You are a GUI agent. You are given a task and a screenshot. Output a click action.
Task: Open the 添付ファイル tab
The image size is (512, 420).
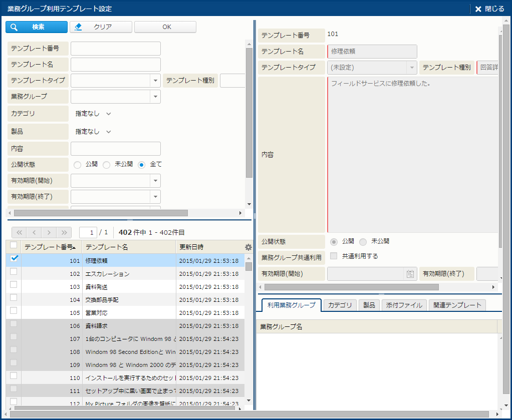click(404, 305)
